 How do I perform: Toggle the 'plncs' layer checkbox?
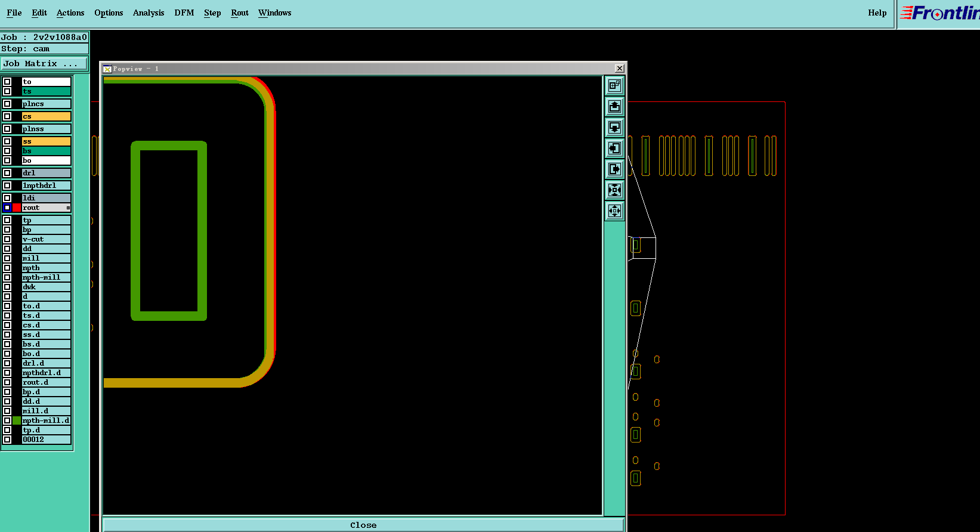[7, 104]
